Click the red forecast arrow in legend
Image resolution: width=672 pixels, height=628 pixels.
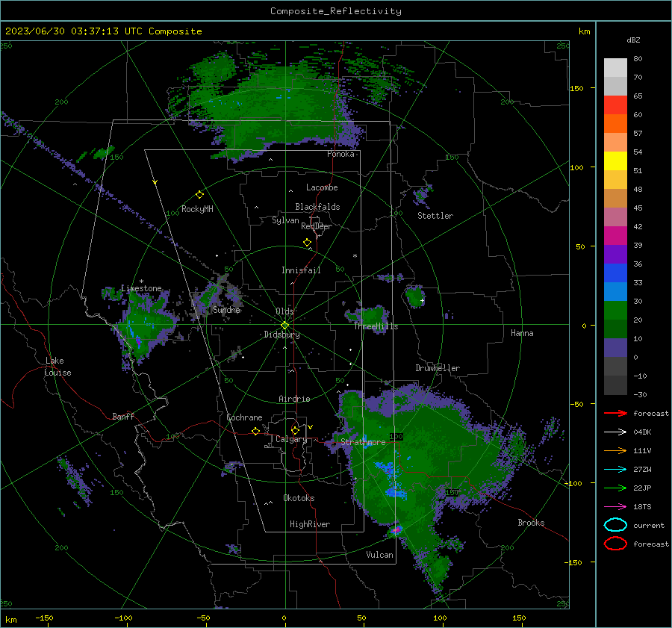pos(615,413)
